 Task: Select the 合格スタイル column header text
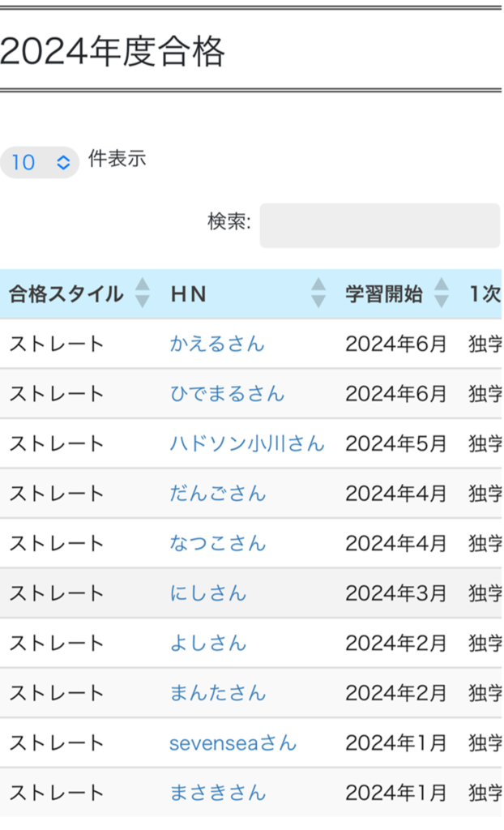(x=66, y=294)
